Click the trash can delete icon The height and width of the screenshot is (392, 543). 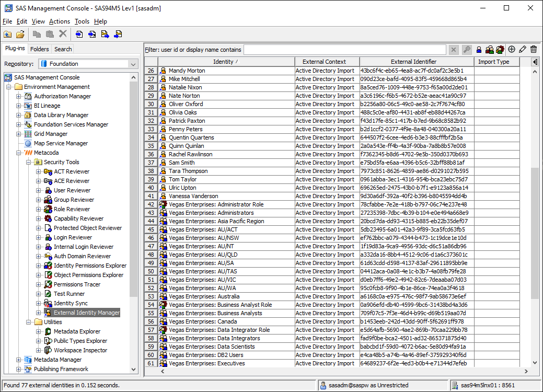(534, 50)
